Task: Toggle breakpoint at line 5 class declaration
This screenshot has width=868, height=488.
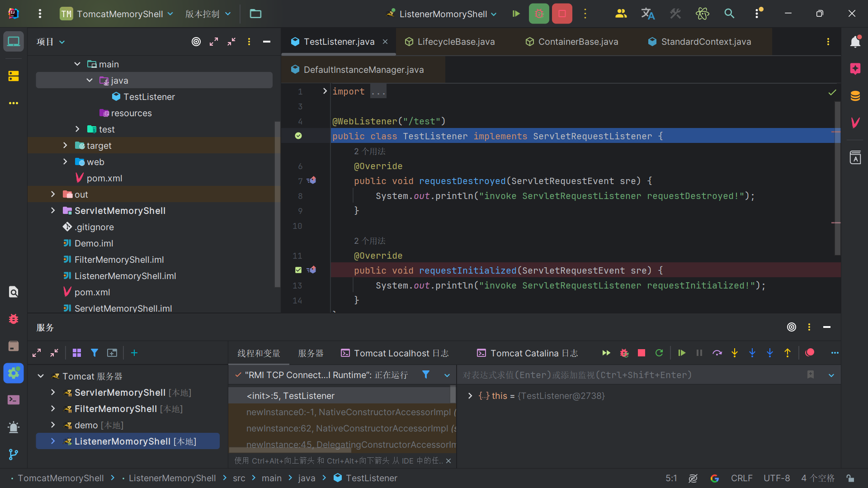Action: (x=298, y=136)
